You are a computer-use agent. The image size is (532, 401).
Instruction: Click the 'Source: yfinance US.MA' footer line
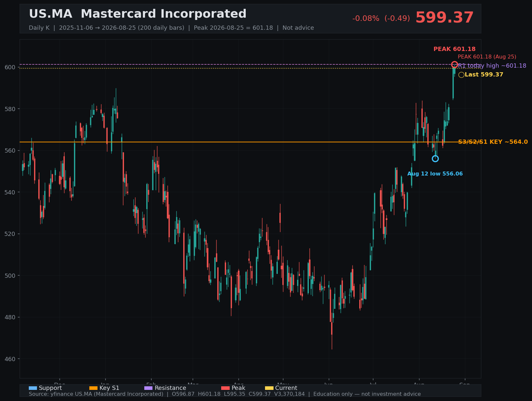[x=225, y=394]
